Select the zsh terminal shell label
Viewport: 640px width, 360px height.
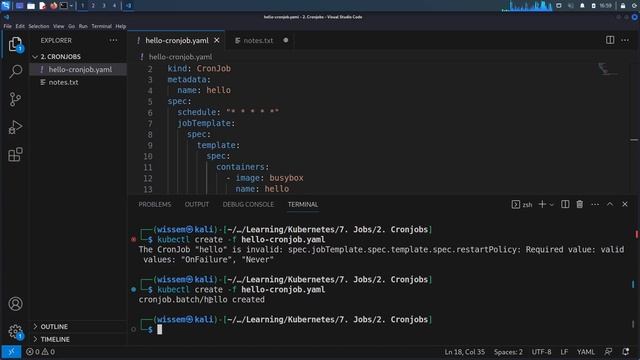[522, 204]
